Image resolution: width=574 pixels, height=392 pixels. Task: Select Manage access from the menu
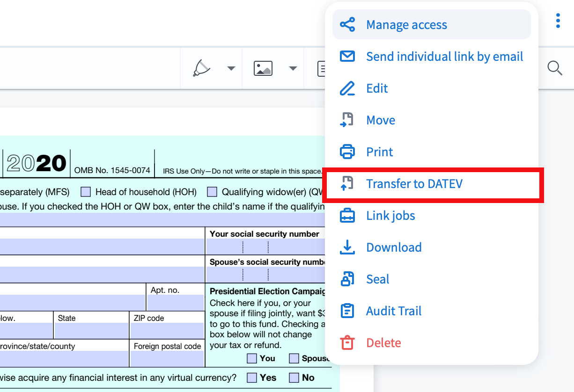406,25
